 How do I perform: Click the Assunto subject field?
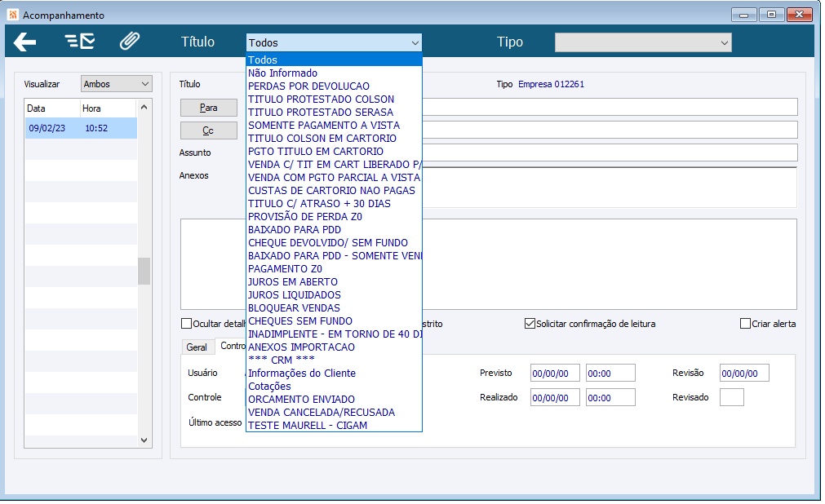[x=610, y=153]
